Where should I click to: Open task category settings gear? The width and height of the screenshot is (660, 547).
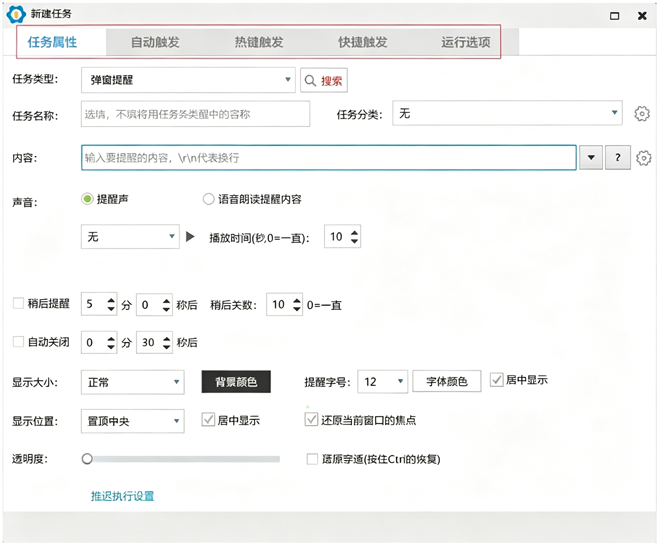(642, 114)
